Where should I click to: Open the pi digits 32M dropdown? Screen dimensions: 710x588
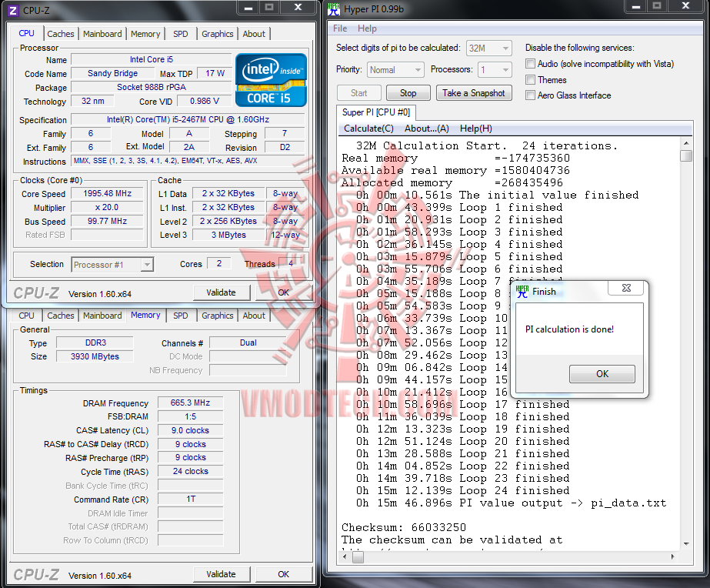[x=489, y=48]
